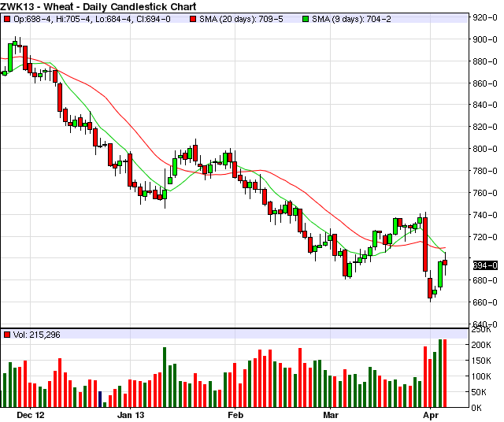Click the red SMA (20 days) legend swatch
Screen dimensions: 504x422
193,19
